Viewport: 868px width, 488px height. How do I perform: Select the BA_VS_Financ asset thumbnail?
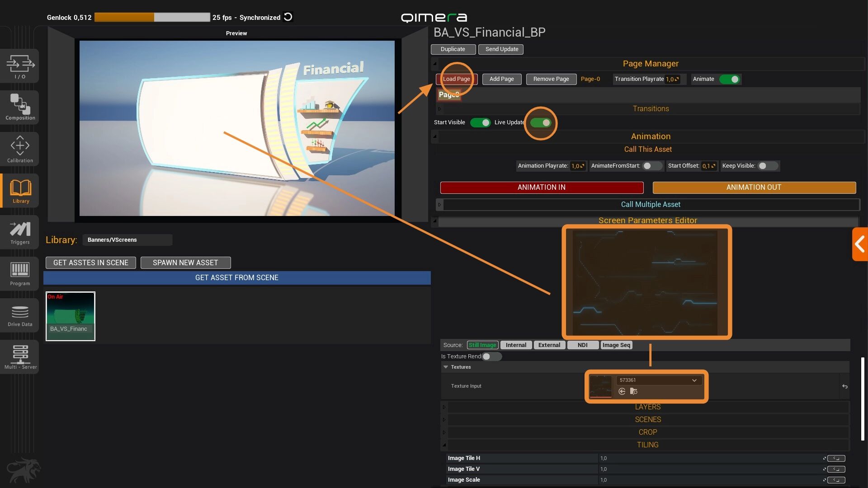coord(71,316)
